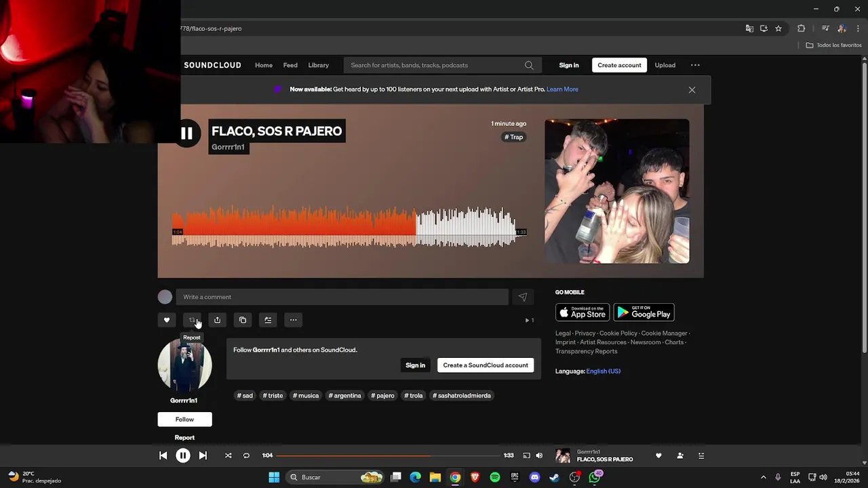Open the Cookie Manager footer link
This screenshot has height=488, width=868.
(x=665, y=333)
